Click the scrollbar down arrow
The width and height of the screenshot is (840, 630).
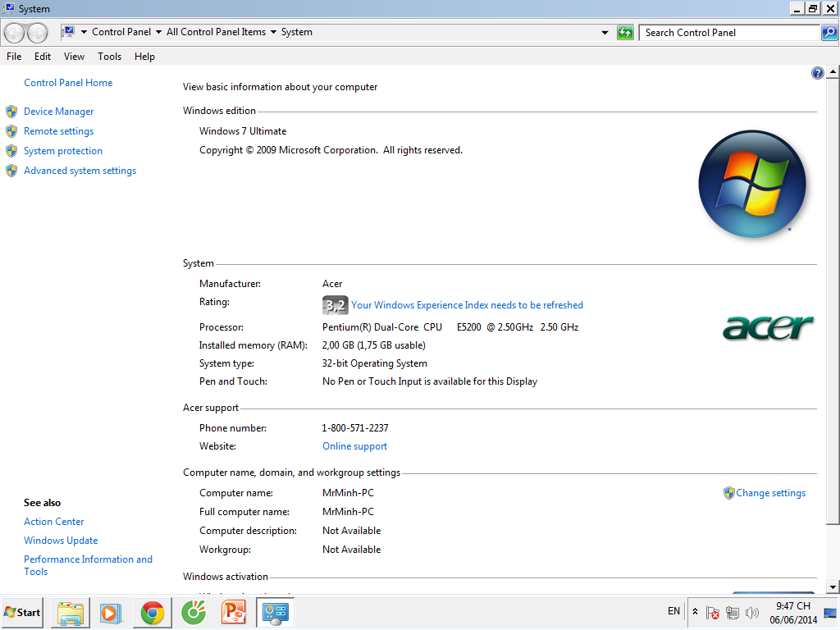[833, 587]
